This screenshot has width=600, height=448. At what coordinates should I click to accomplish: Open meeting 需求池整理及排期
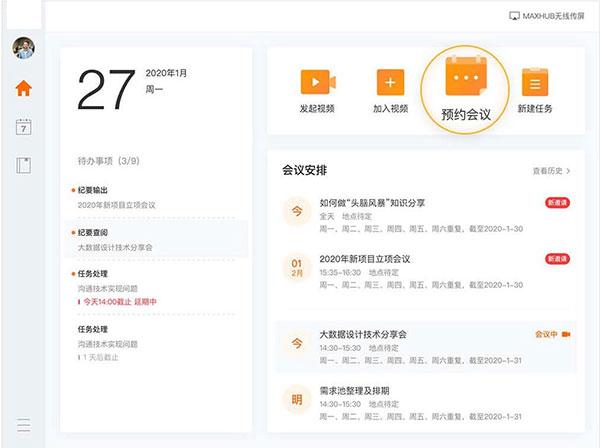coord(354,391)
